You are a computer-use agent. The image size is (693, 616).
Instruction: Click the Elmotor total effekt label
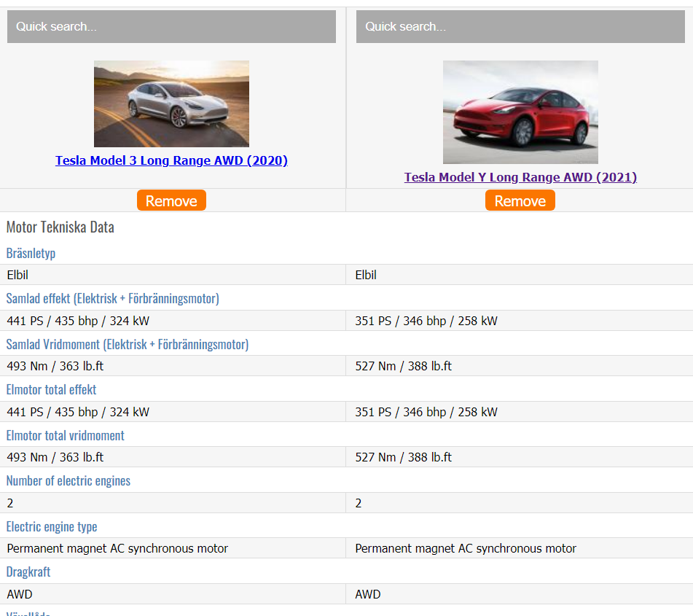point(51,389)
